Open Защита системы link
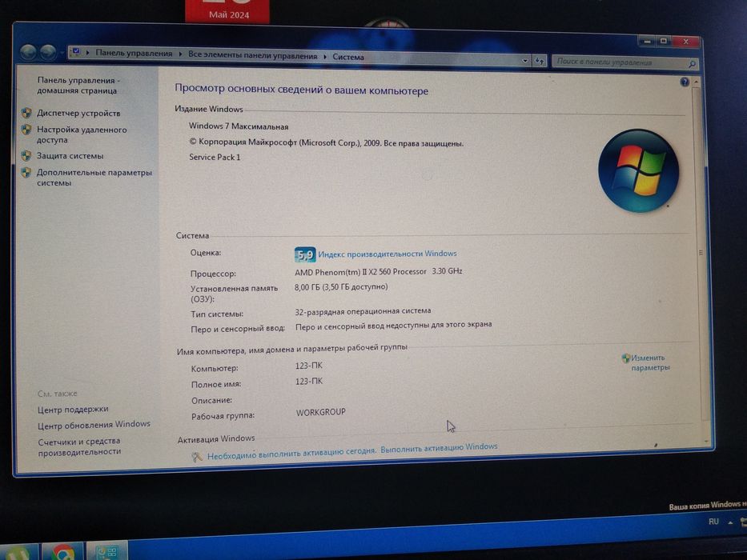This screenshot has width=747, height=560. coord(70,156)
